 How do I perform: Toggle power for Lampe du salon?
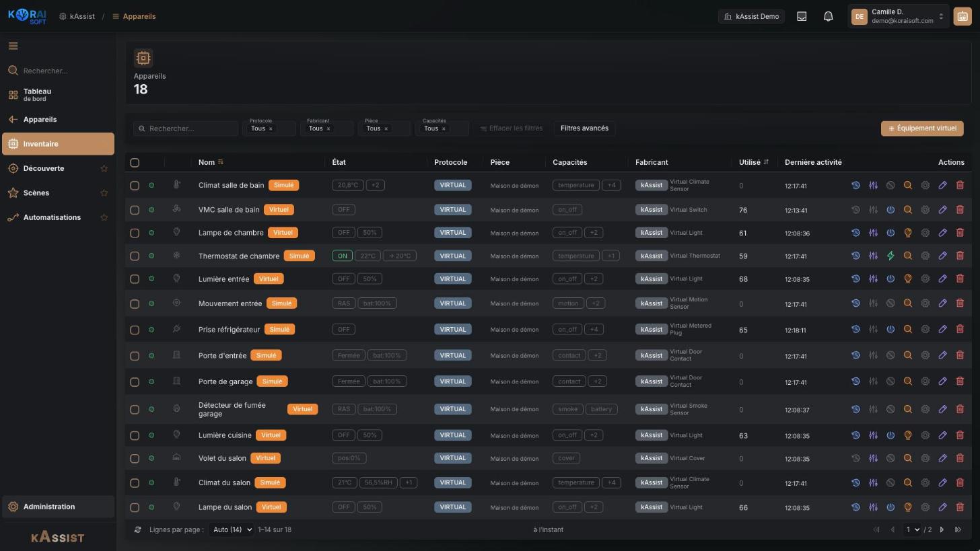(890, 507)
